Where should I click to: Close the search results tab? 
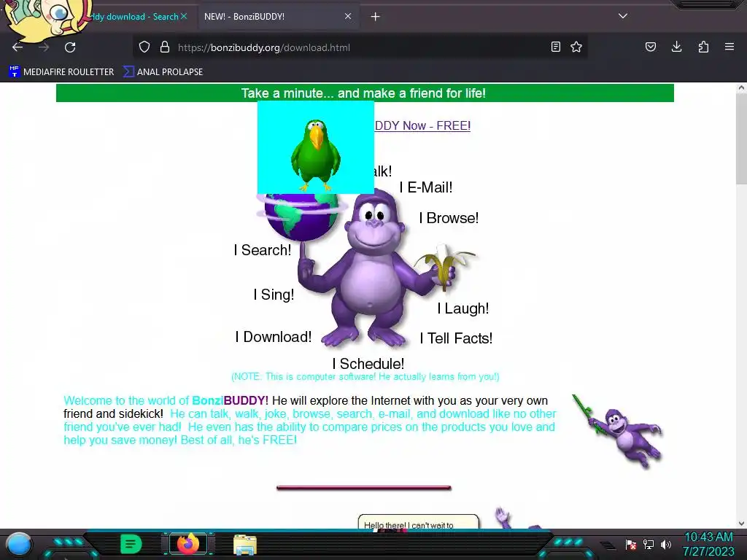point(184,16)
